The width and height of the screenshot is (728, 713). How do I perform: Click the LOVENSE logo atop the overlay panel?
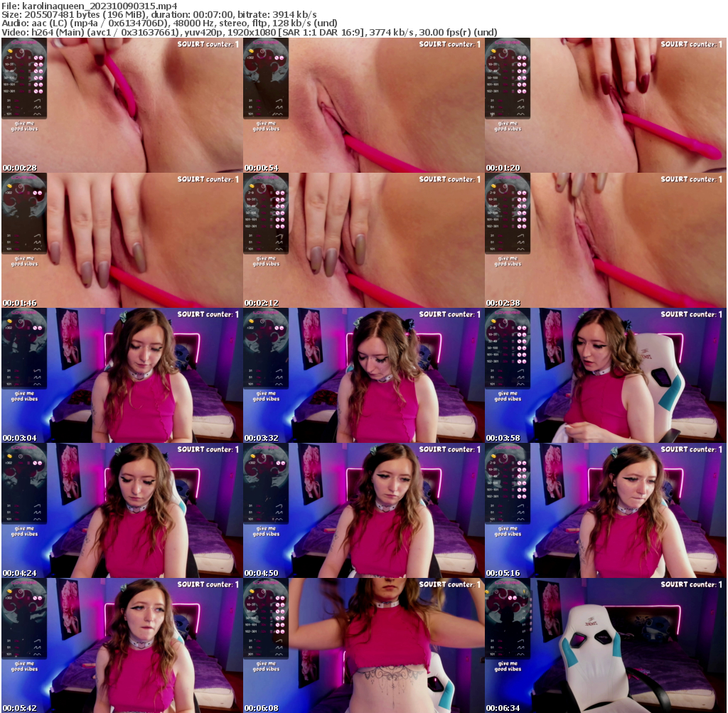click(24, 42)
